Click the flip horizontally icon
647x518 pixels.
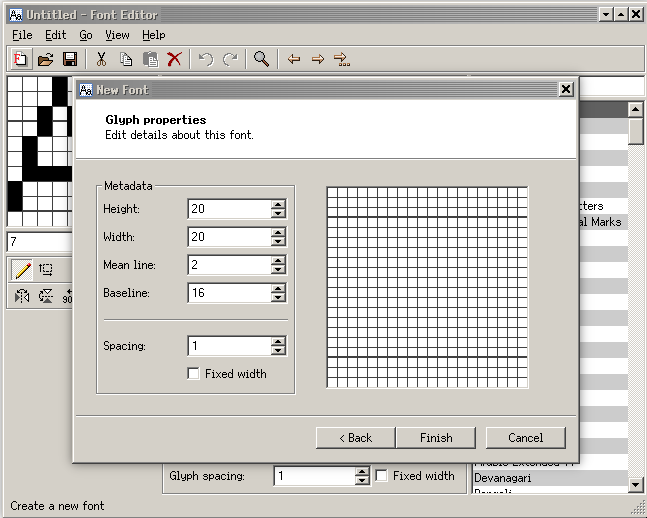[22, 296]
